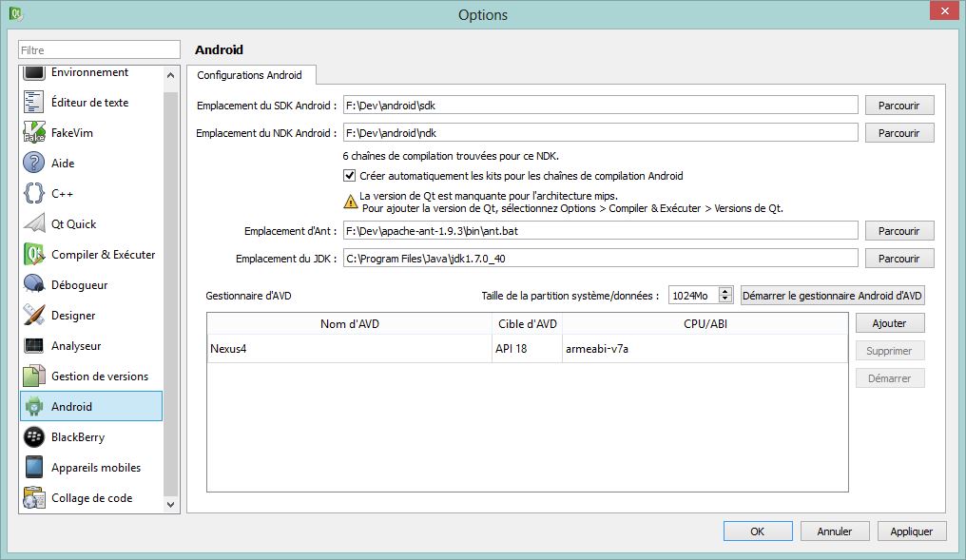Select the Éditeur de texte icon
The image size is (966, 560).
click(34, 103)
